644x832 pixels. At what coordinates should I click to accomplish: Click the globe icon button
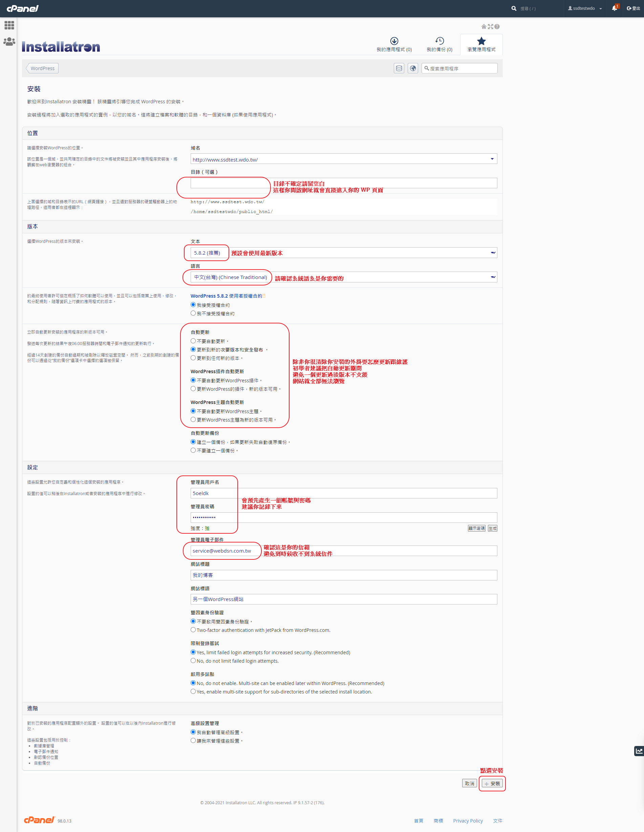click(413, 68)
